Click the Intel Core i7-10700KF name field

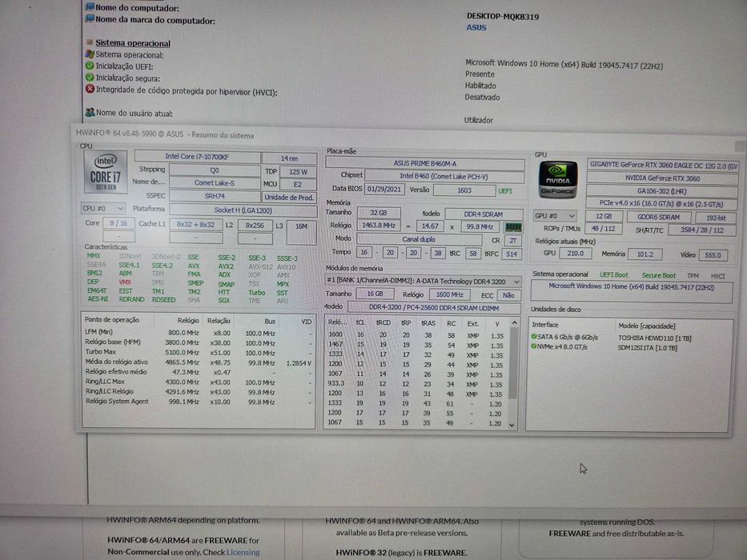tap(197, 156)
